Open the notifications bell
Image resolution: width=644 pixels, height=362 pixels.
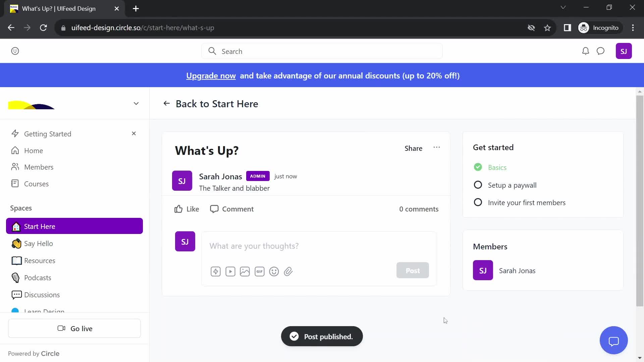point(585,51)
